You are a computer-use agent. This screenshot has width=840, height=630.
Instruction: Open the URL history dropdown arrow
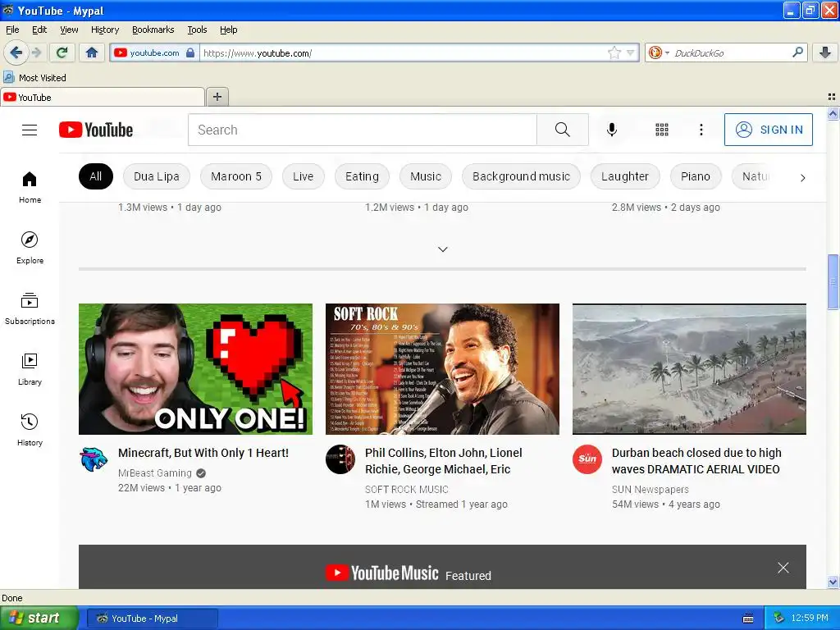(631, 52)
